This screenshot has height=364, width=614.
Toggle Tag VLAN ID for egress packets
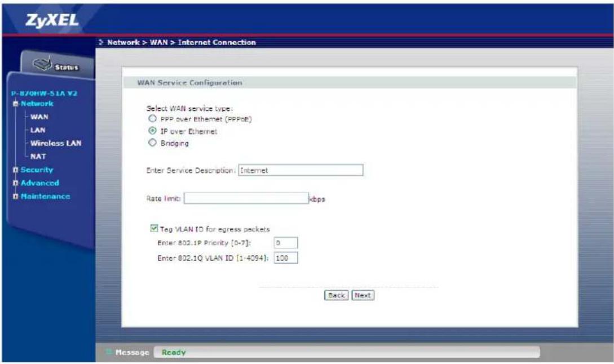154,229
